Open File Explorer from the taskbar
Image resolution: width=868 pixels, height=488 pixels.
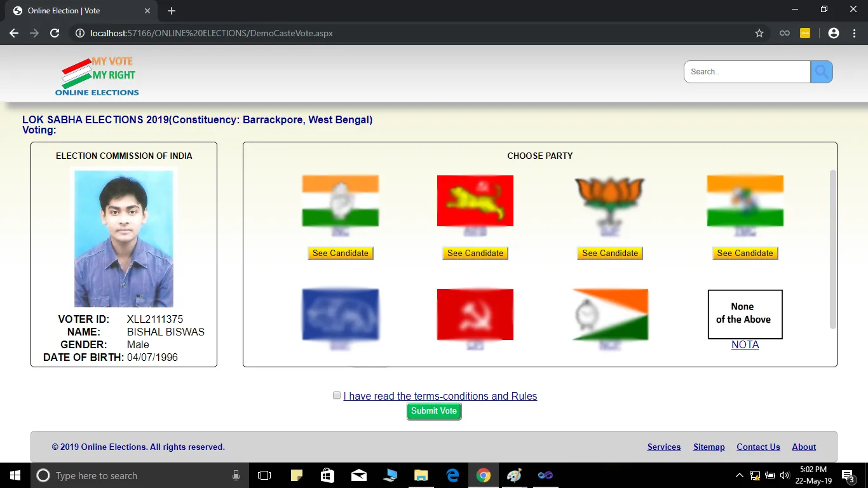pyautogui.click(x=421, y=475)
